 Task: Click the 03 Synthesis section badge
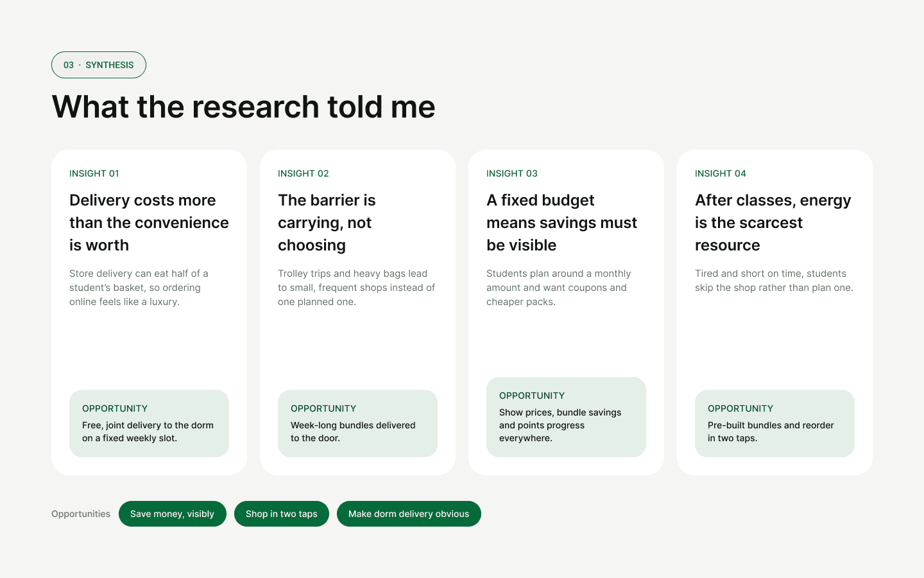(99, 65)
